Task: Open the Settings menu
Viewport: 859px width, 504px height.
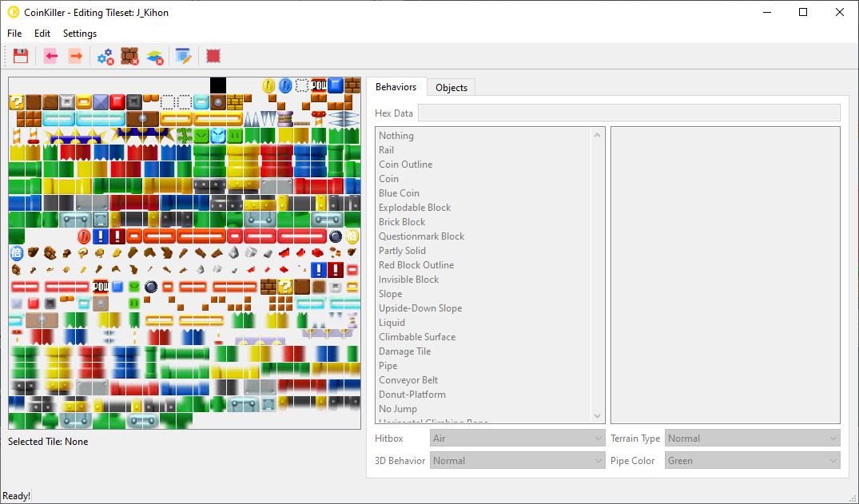Action: click(79, 34)
